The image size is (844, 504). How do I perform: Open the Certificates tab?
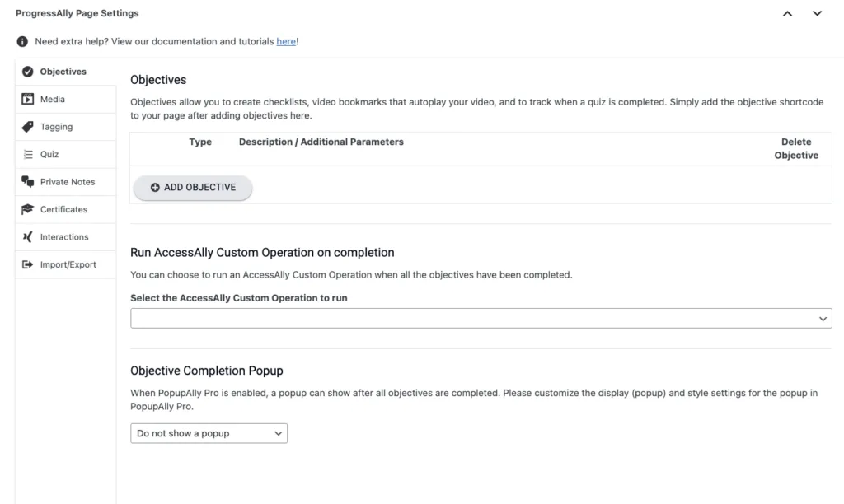tap(63, 209)
